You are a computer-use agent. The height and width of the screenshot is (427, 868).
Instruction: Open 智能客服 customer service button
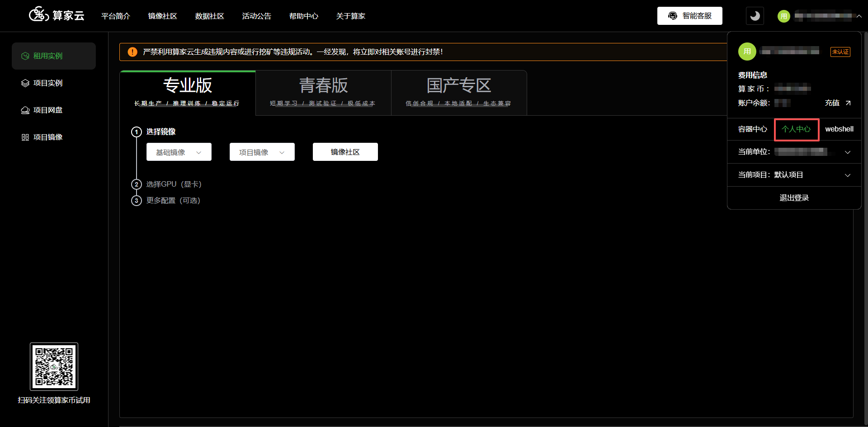click(x=690, y=16)
